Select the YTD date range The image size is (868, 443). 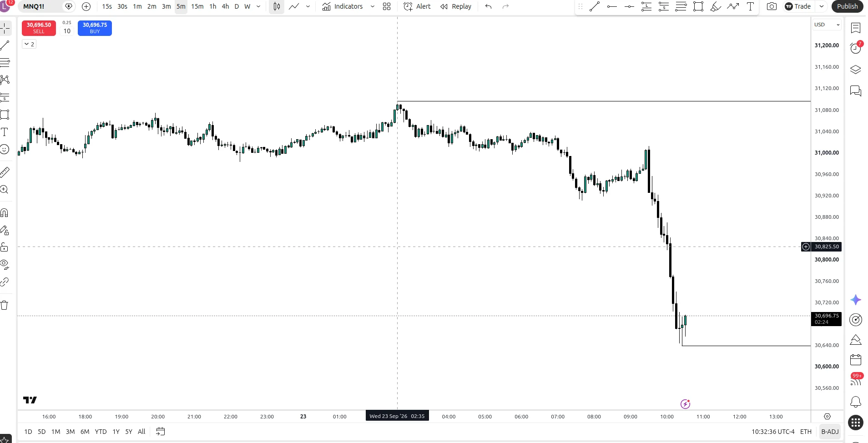click(101, 432)
